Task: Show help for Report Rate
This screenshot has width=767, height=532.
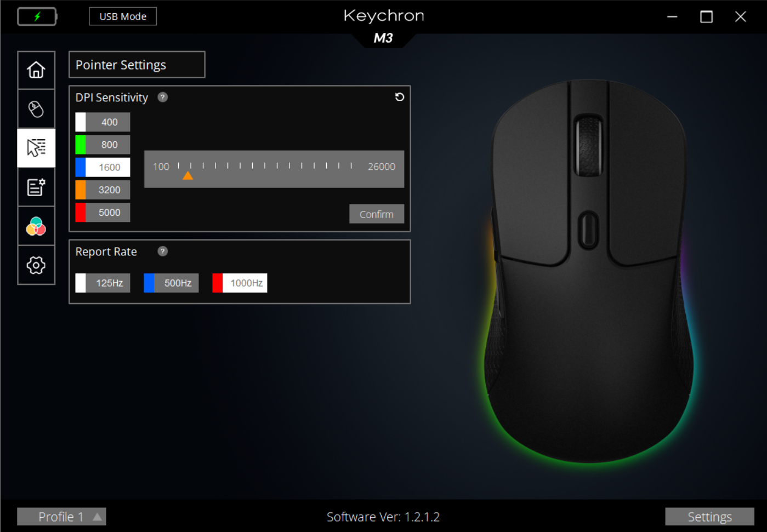Action: (x=163, y=251)
